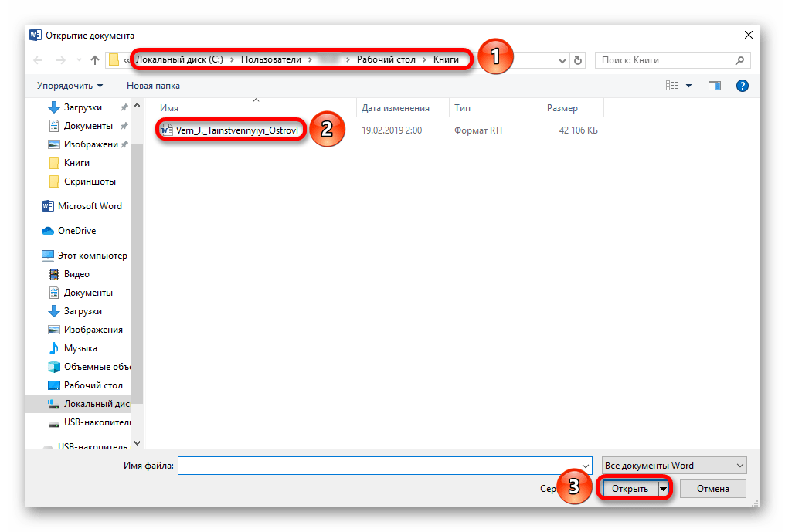Change the view layout icon
785x532 pixels.
(x=672, y=86)
